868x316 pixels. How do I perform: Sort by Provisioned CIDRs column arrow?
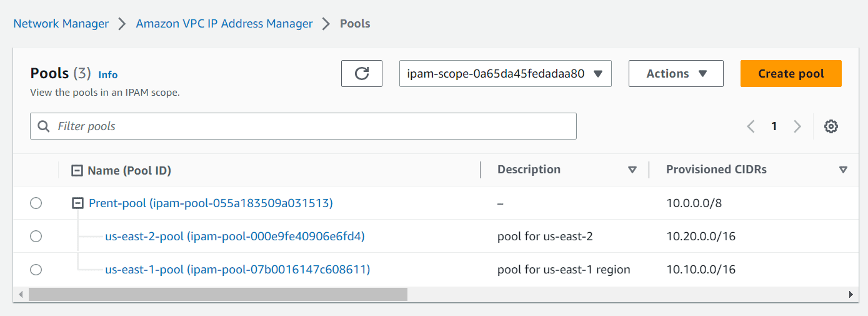coord(843,170)
